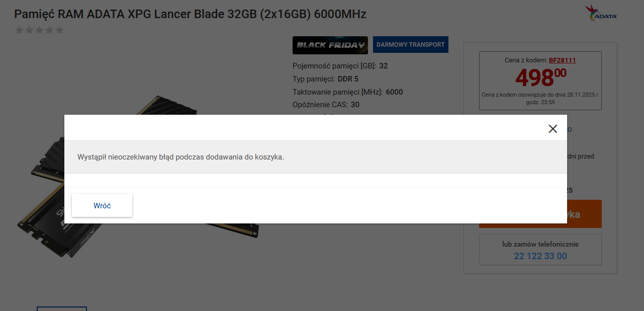Viewport: 644px width, 311px height.
Task: Call the phone number 22 122 33 00
Action: pos(540,256)
